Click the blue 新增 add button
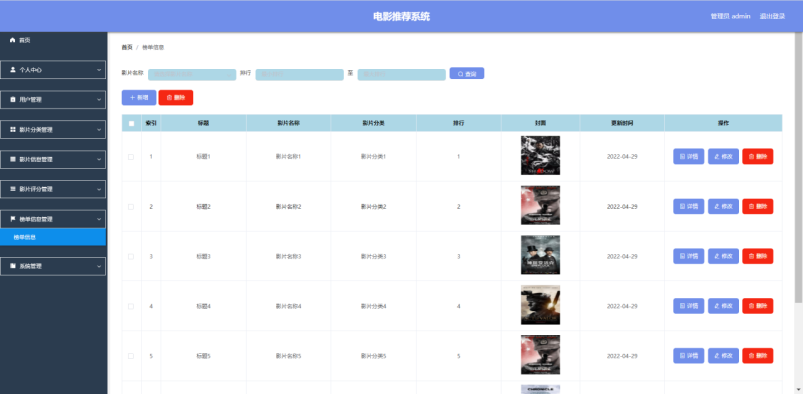The width and height of the screenshot is (803, 394). (x=139, y=97)
